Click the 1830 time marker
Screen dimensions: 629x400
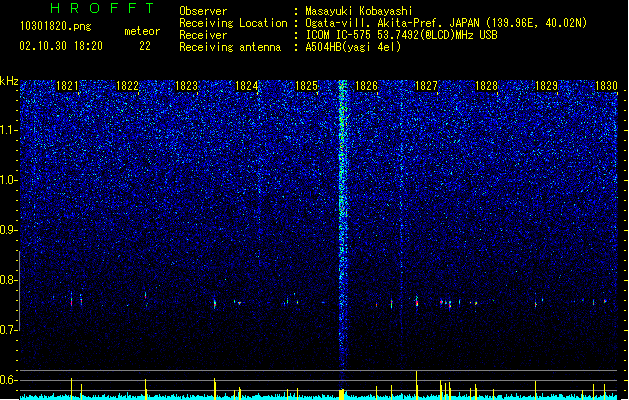(606, 86)
